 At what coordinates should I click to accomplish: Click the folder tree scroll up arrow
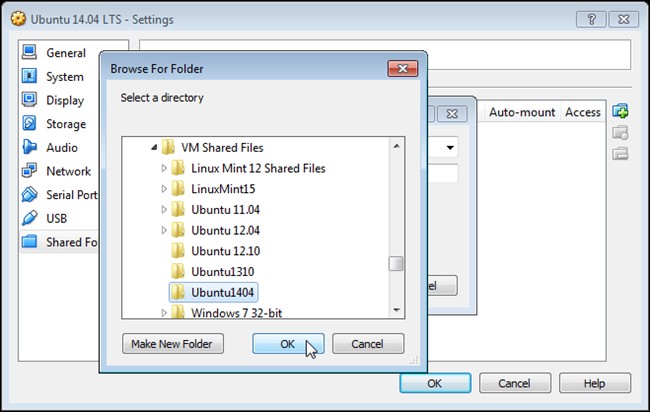tap(396, 146)
